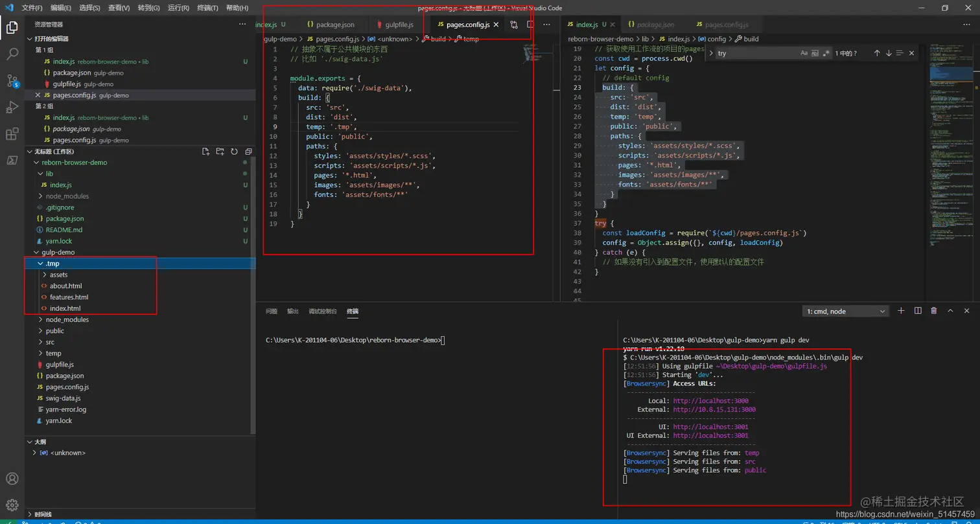Switch to the 输出 panel tab
Viewport: 980px width, 524px height.
(293, 312)
